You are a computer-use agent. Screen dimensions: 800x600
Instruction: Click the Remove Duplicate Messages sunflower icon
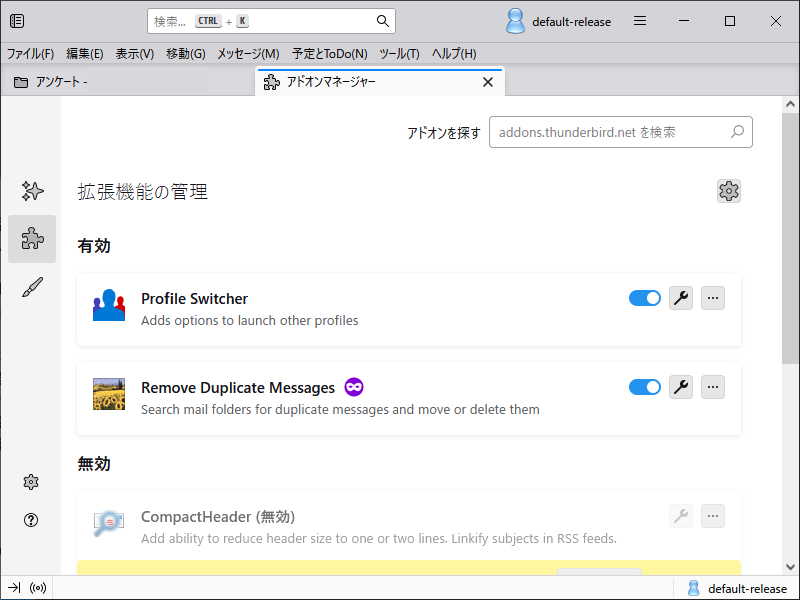click(109, 394)
